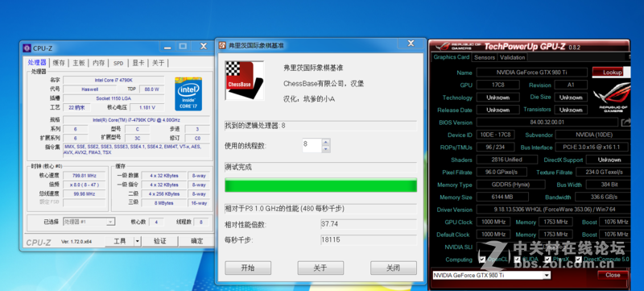
Task: Toggle the OpenCL checkbox in GPU-Z
Action: (482, 260)
